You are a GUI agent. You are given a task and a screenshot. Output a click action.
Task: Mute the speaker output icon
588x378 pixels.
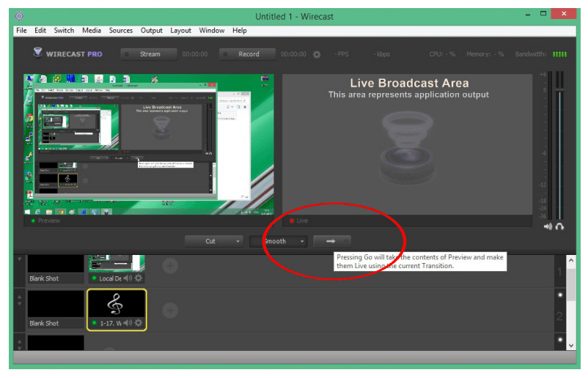(x=548, y=226)
